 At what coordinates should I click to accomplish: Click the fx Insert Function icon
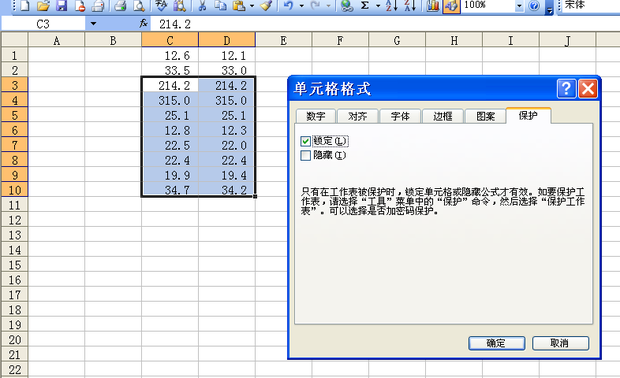click(144, 24)
